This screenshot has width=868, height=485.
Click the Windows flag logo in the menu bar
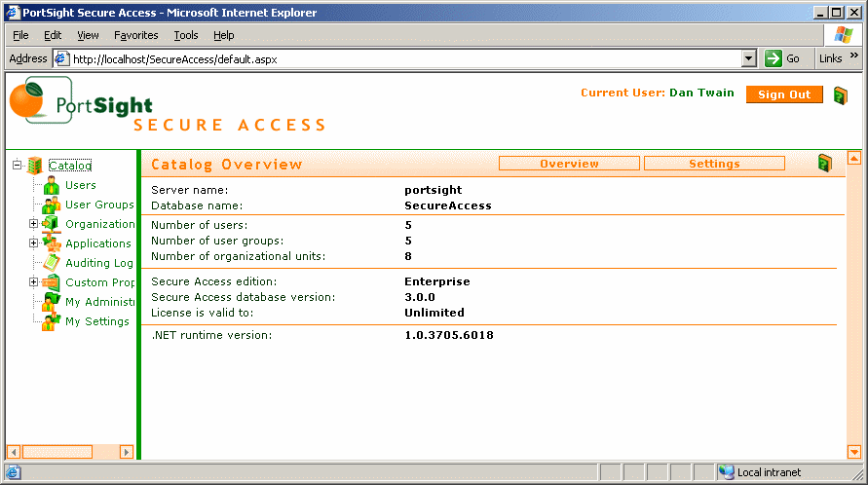click(x=844, y=35)
